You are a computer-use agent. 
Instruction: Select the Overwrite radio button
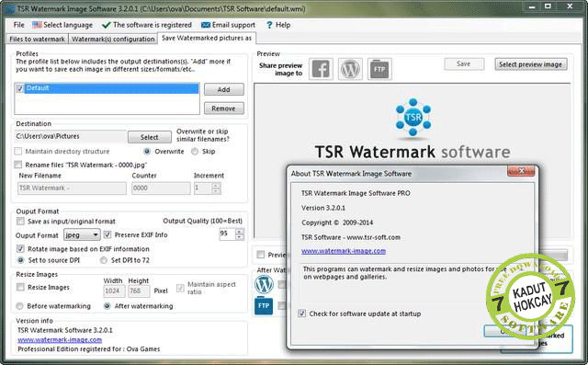pos(147,152)
